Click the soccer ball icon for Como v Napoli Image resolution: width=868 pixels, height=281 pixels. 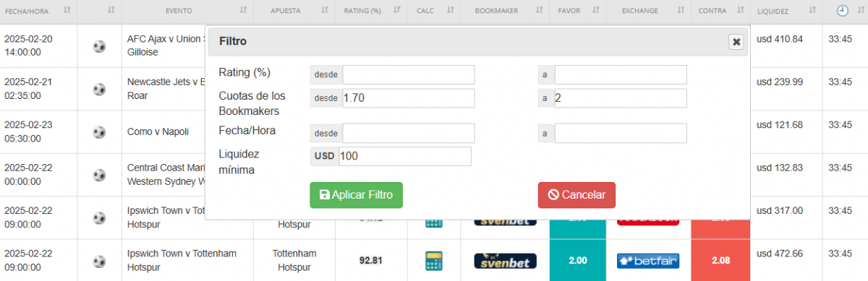(99, 132)
